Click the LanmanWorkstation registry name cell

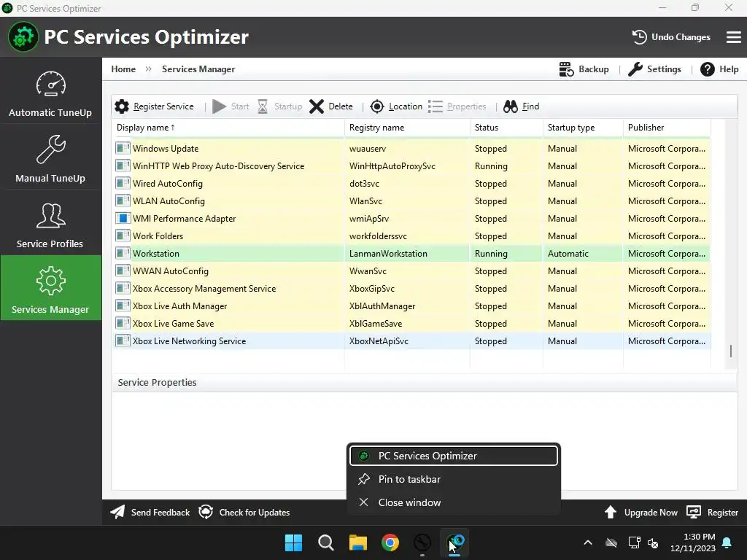tap(407, 254)
